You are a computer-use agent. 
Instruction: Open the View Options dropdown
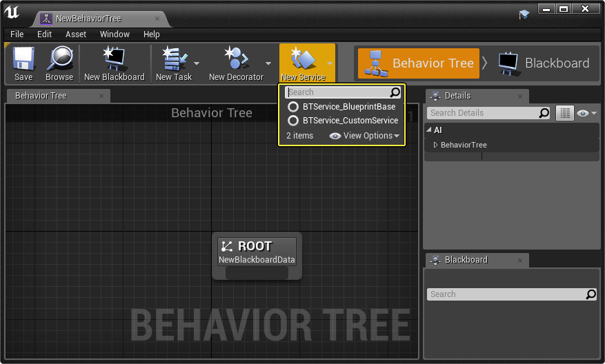click(366, 136)
